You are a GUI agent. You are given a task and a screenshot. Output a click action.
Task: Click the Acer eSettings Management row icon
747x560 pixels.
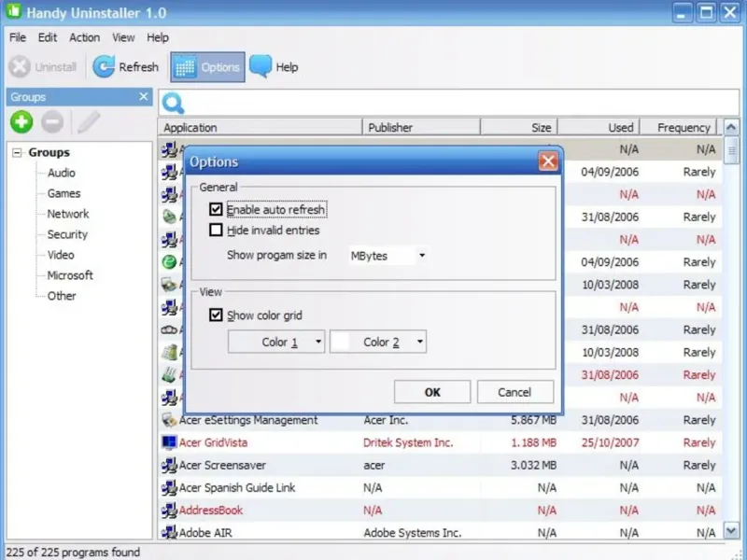click(x=169, y=420)
